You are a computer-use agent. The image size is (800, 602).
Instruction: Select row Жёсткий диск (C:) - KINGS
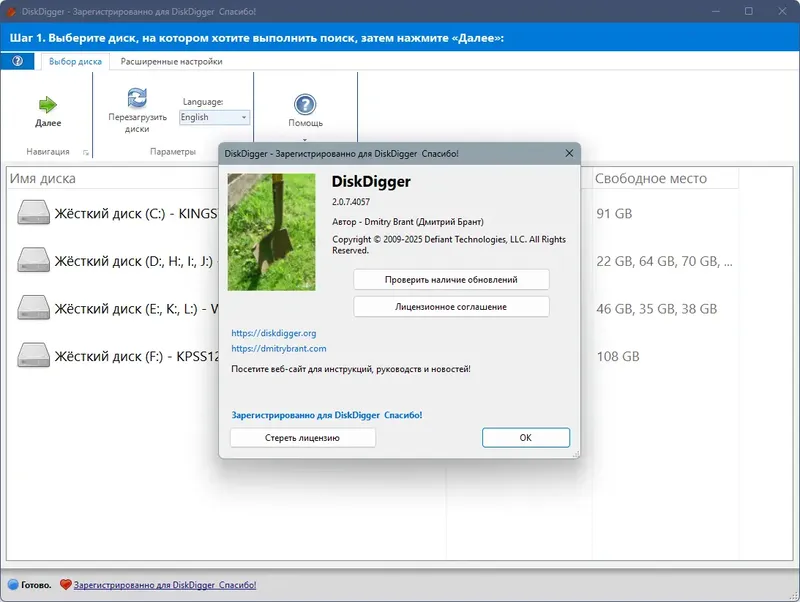(117, 213)
